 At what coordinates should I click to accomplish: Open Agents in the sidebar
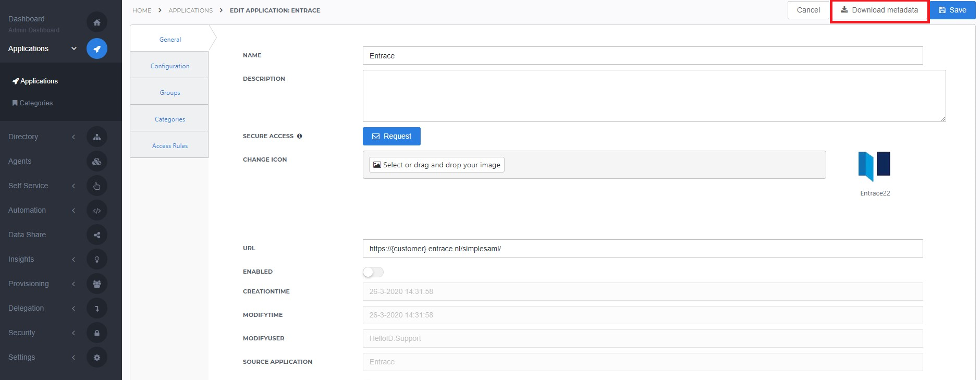coord(20,161)
